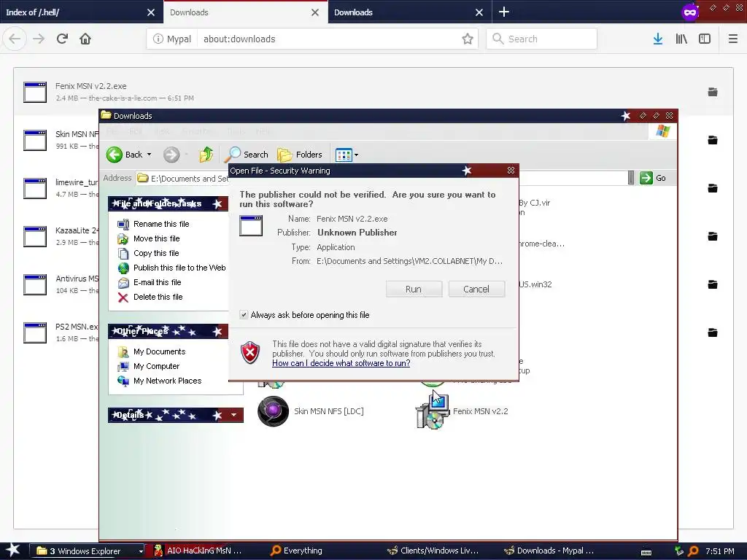The height and width of the screenshot is (560, 747).
Task: Toggle the Sidebar icon in browser toolbar
Action: pyautogui.click(x=705, y=39)
